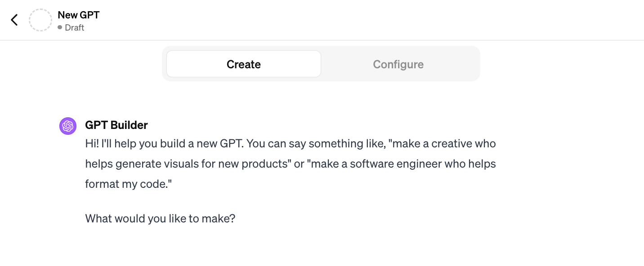The width and height of the screenshot is (644, 266).
Task: Click the Draft status dot indicator
Action: point(60,27)
